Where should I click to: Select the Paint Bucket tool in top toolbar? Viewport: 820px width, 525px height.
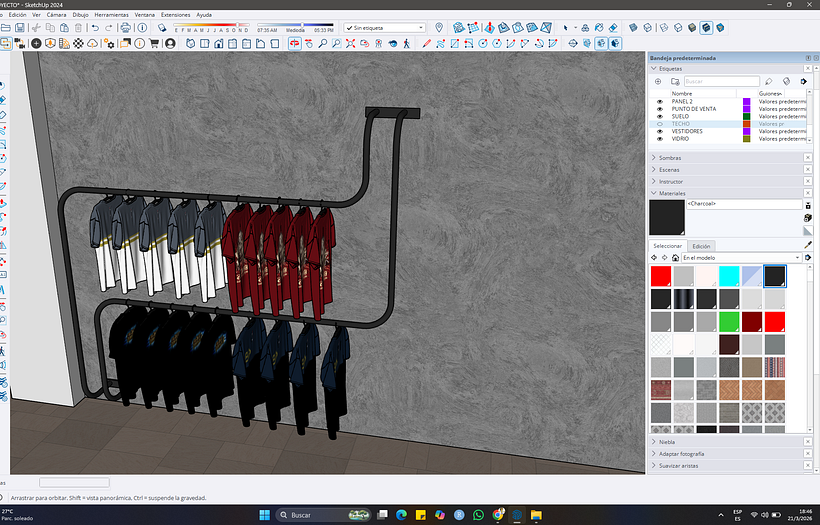pos(599,28)
